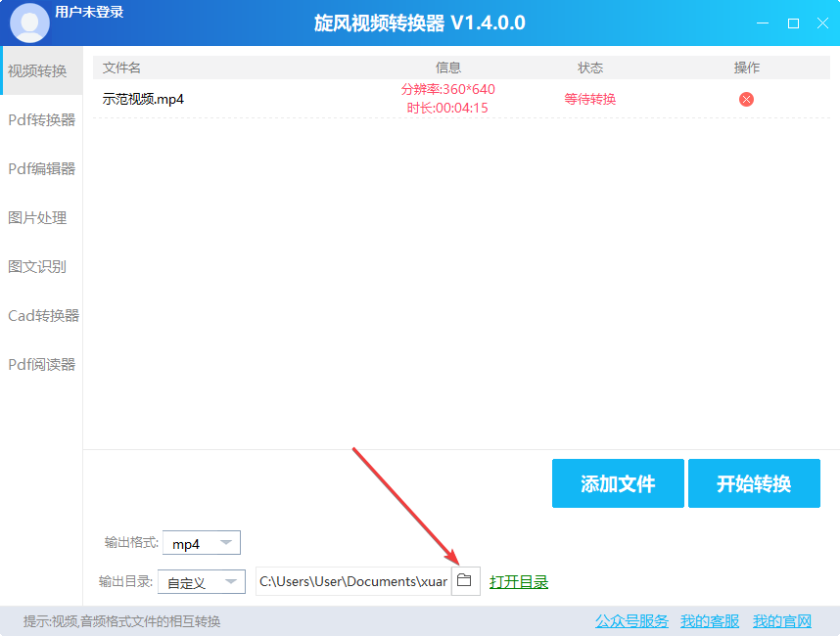The height and width of the screenshot is (636, 840).
Task: Open the 输出格式 mp4 dropdown
Action: point(202,543)
